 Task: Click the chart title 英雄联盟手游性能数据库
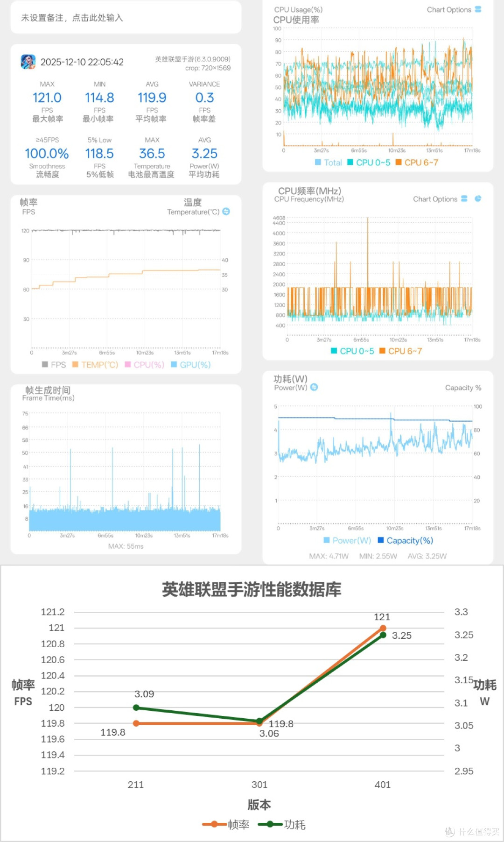click(252, 589)
